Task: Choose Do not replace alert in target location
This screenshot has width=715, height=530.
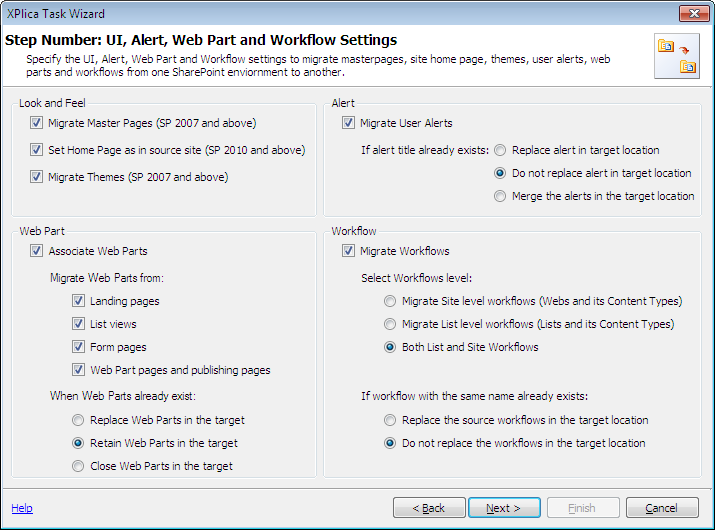Action: point(500,173)
